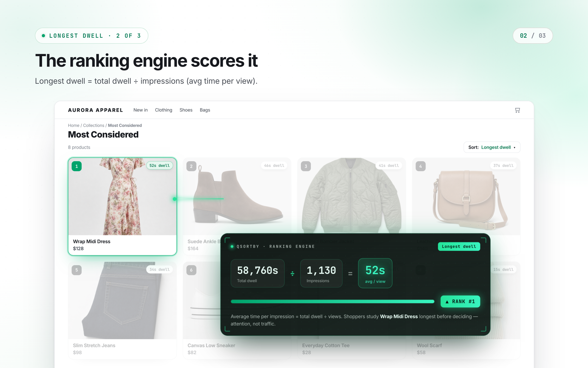The image size is (588, 368).
Task: Open the New in menu
Action: (140, 110)
